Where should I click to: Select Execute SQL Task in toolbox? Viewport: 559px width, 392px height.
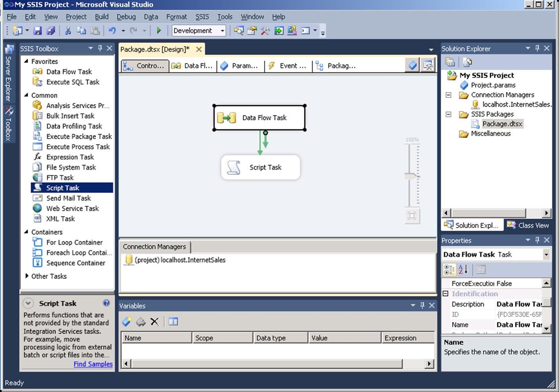(73, 82)
